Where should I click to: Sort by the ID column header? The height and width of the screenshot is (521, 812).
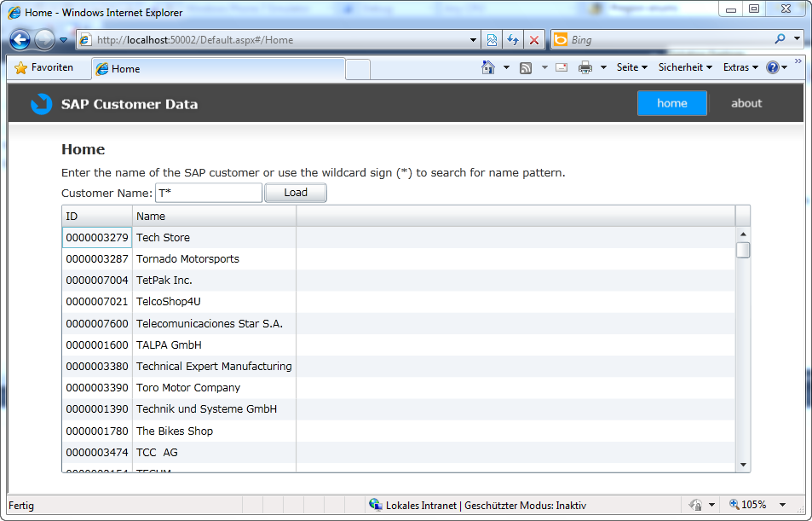(97, 217)
